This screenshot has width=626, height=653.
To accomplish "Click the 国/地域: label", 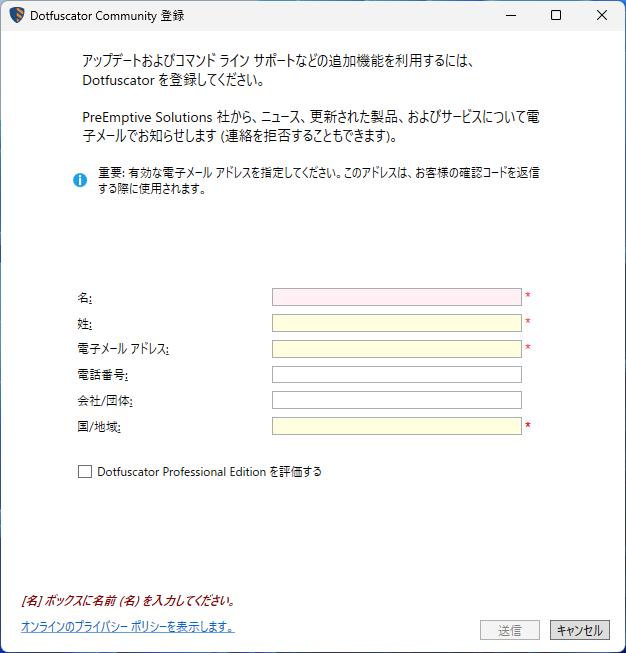I will (99, 426).
